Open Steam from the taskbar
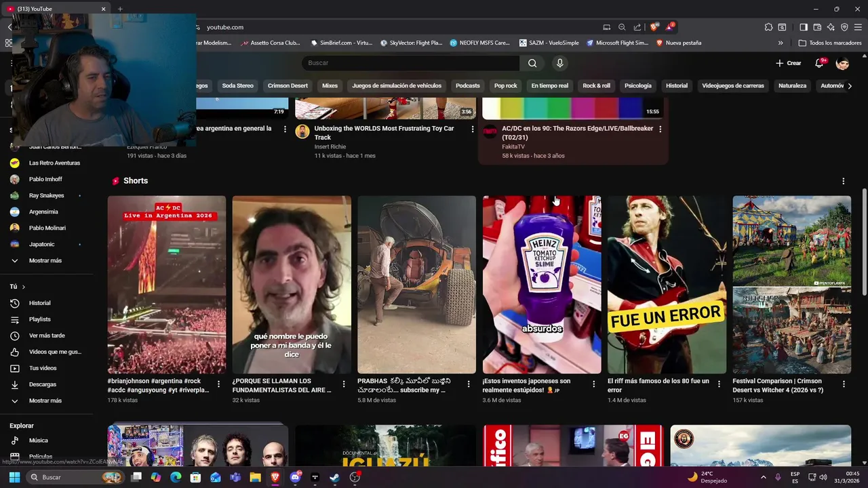This screenshot has height=488, width=868. [334, 477]
